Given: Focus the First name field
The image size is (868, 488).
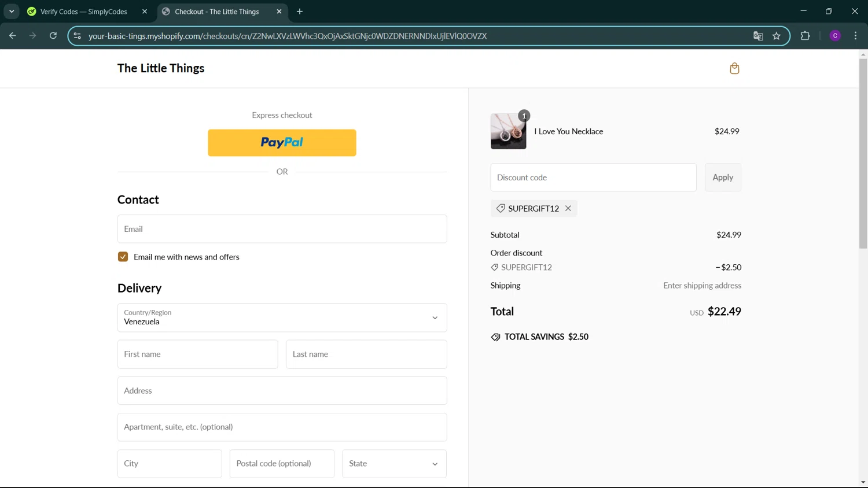Looking at the screenshot, I should click(198, 354).
